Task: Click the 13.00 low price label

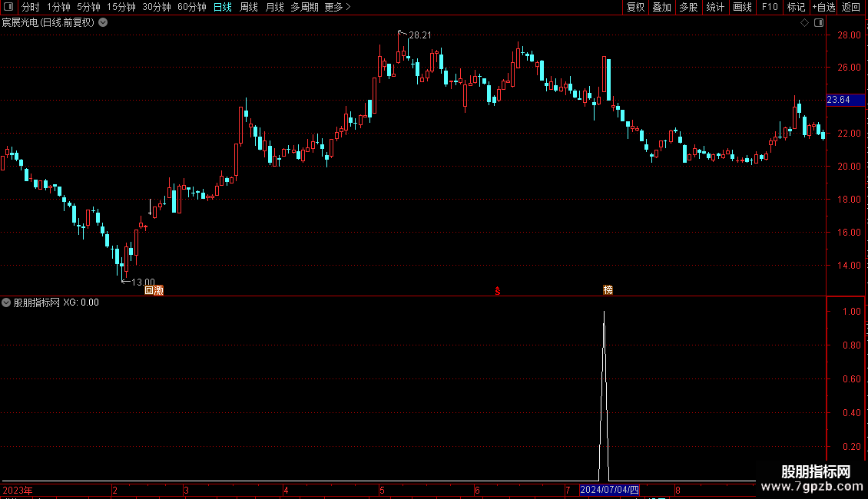Action: pos(143,283)
